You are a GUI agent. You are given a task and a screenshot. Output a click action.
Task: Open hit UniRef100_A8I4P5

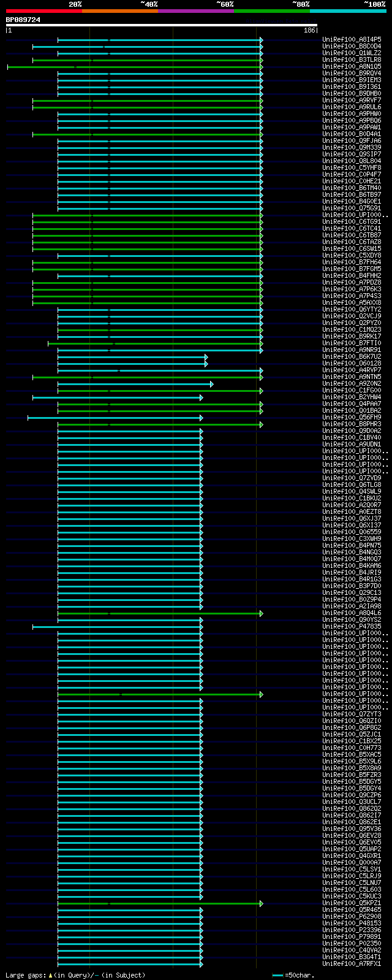pyautogui.click(x=352, y=39)
